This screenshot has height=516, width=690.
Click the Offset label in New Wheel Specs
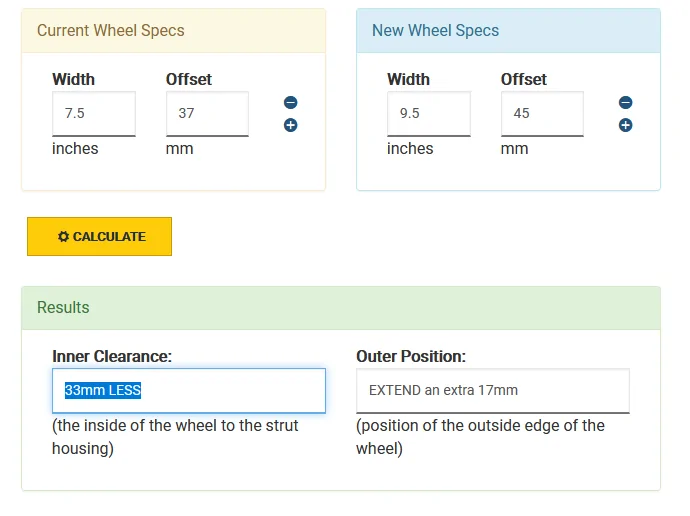click(x=524, y=79)
